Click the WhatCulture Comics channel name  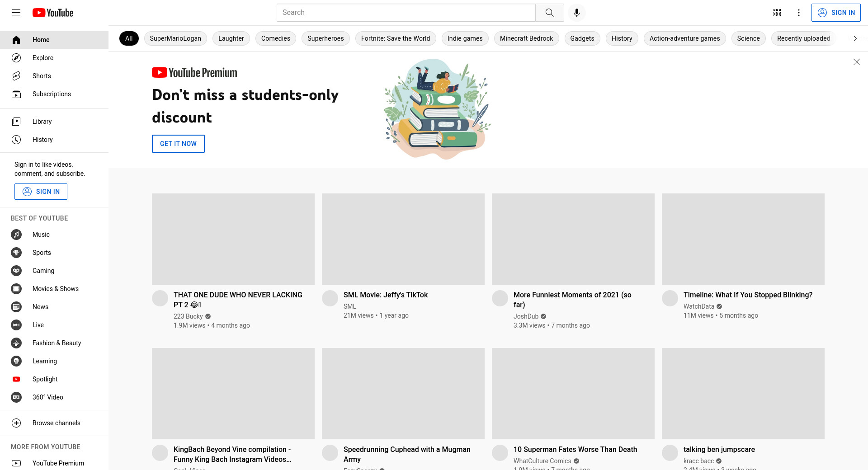coord(542,461)
